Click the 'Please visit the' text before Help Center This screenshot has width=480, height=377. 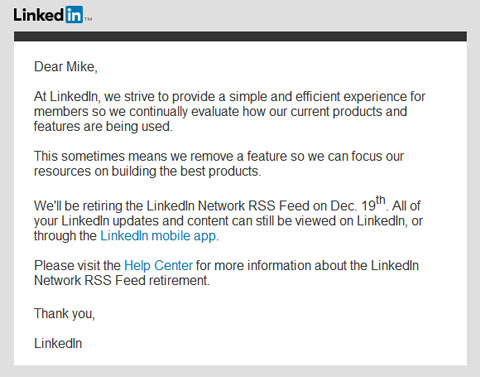pyautogui.click(x=77, y=265)
